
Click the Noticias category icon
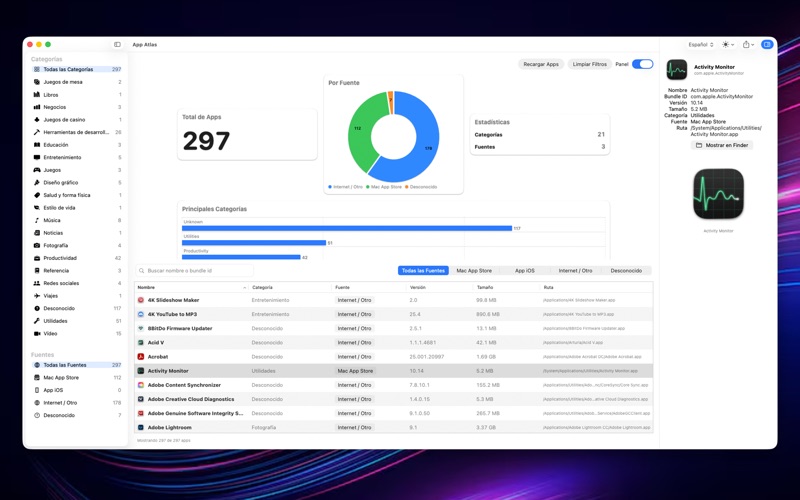click(x=37, y=233)
